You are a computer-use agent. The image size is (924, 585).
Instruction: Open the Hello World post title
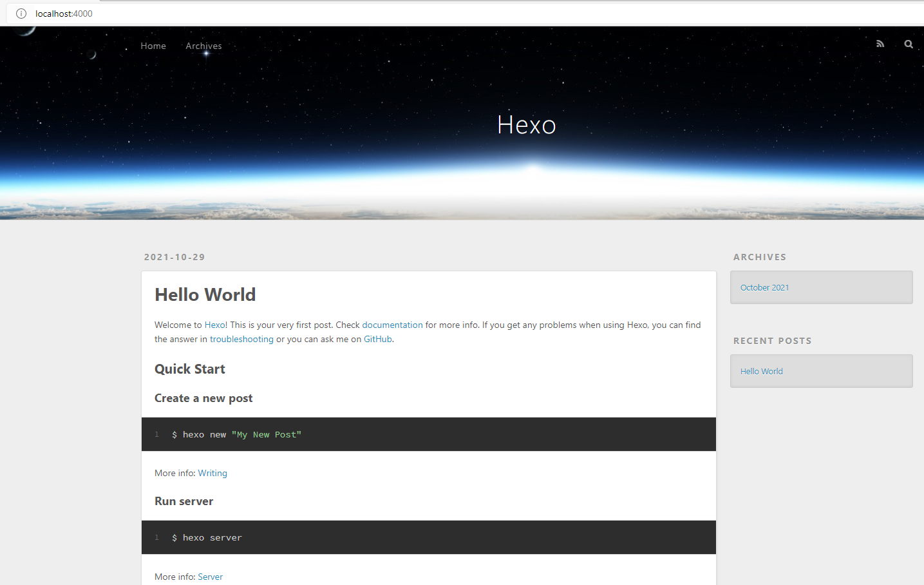(205, 294)
